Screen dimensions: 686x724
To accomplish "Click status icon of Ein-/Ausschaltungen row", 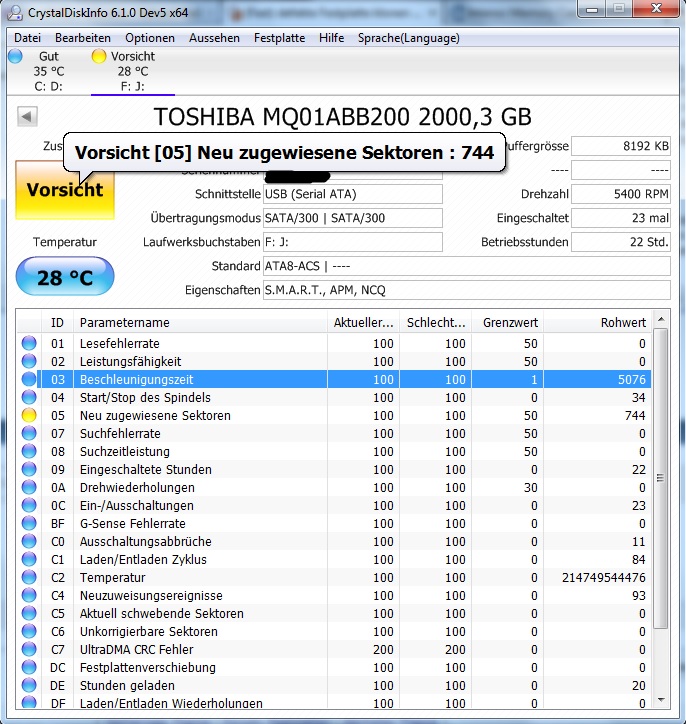I will [x=29, y=505].
